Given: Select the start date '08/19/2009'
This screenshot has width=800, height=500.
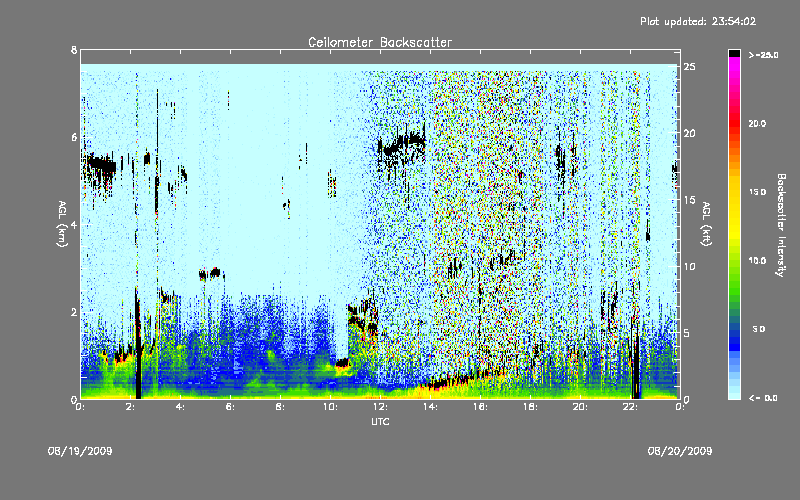Looking at the screenshot, I should (80, 451).
